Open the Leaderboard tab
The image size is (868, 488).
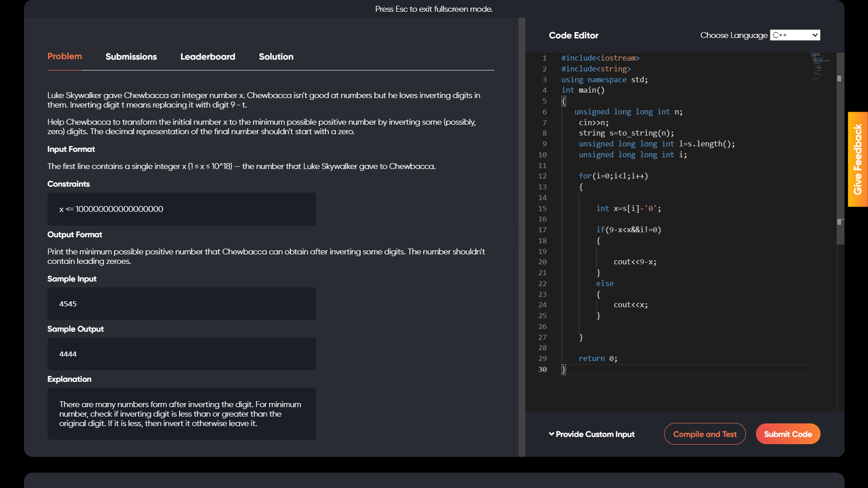click(208, 56)
